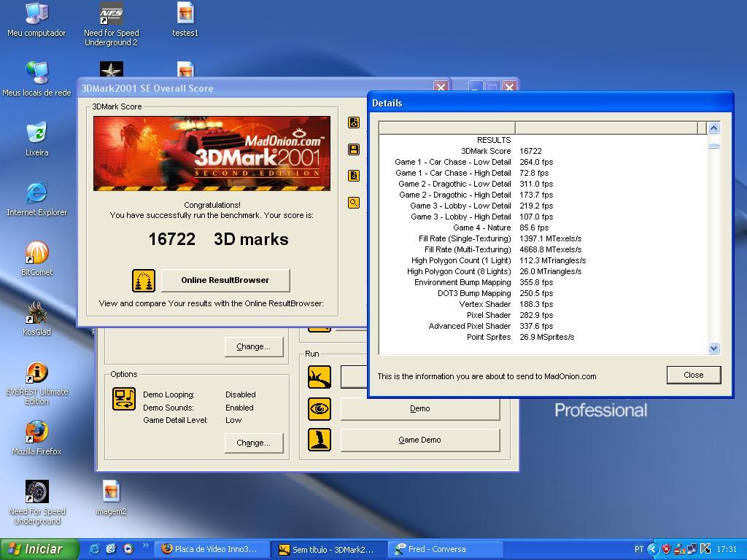Launch EVEREST Ultimate Edition shortcut
747x560 pixels.
pos(36,384)
